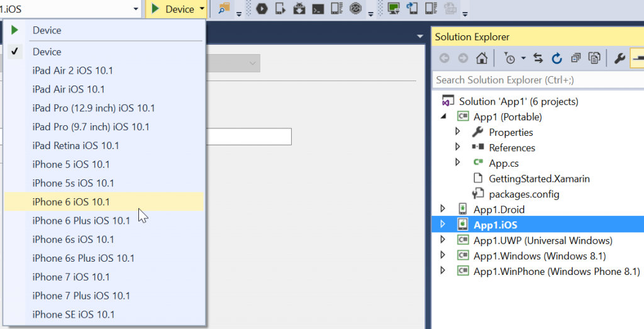644x329 pixels.
Task: Click the App1.Droid Android project icon
Action: pyautogui.click(x=463, y=209)
